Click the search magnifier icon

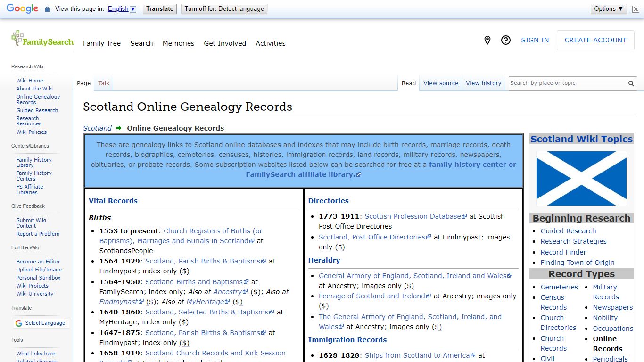pos(631,83)
